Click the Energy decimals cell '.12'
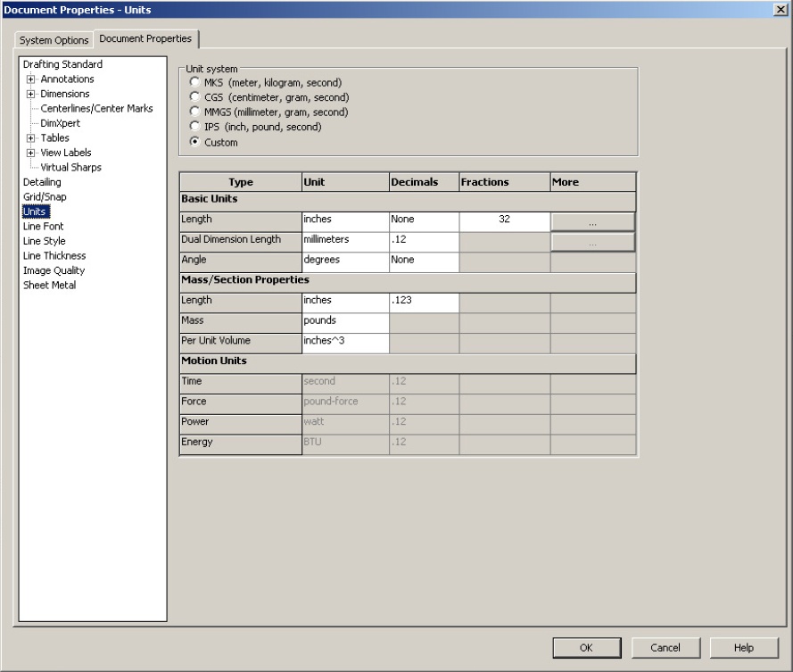This screenshot has width=793, height=672. click(425, 444)
